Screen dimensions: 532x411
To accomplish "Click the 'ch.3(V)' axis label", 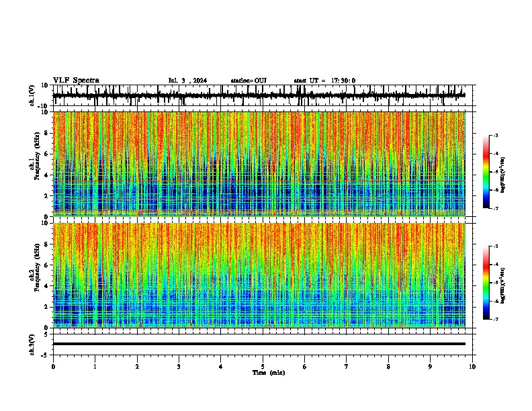I will pyautogui.click(x=32, y=345).
